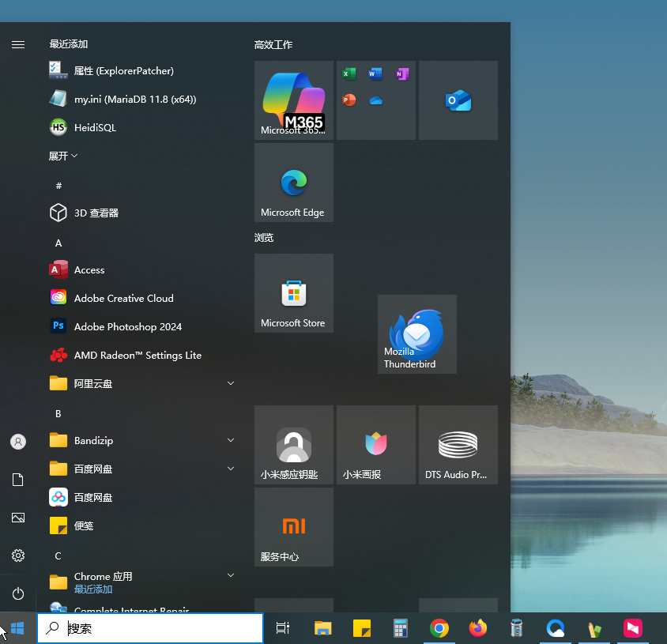Launch the DTS Audio Processing tile
The height and width of the screenshot is (644, 667).
[x=458, y=445]
